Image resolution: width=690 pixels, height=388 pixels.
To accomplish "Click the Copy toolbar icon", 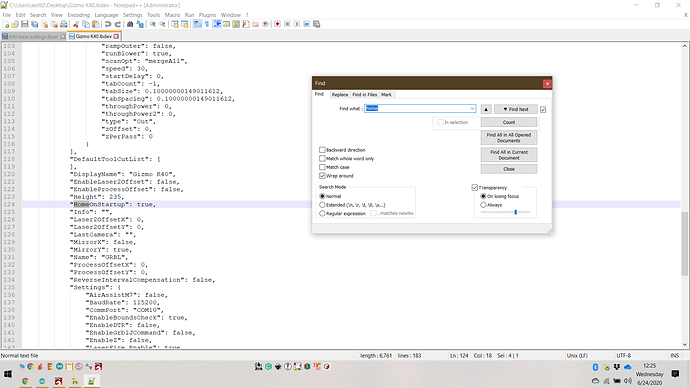I will [x=86, y=24].
